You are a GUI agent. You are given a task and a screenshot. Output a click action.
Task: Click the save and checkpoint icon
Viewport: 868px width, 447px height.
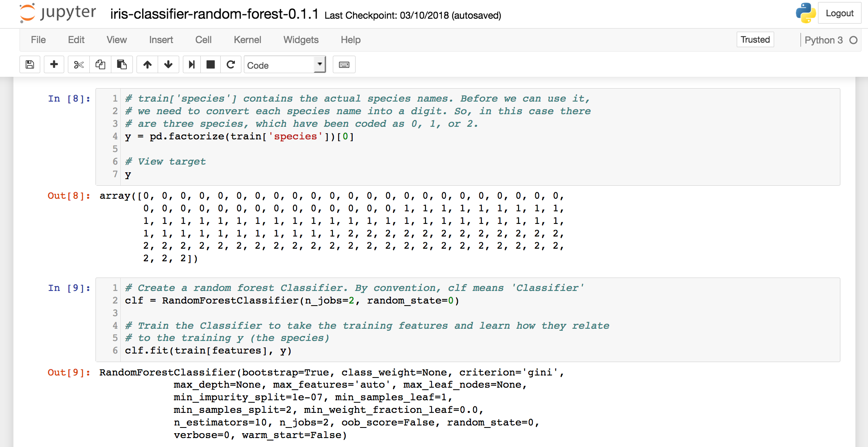30,65
